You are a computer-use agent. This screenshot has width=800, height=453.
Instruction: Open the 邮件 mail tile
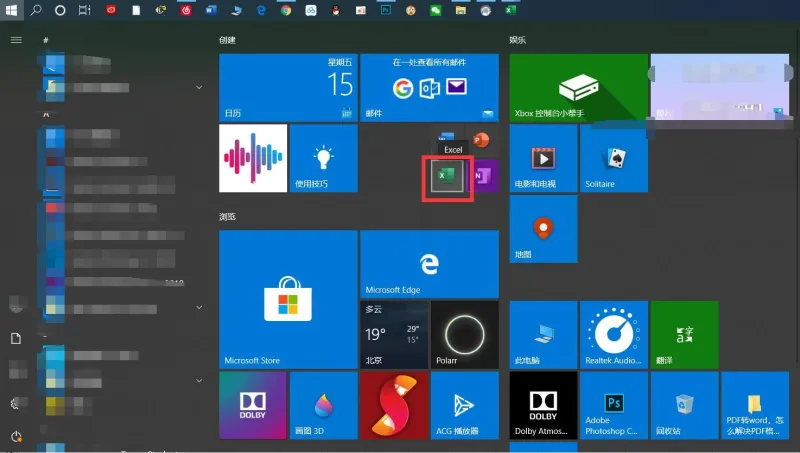point(430,88)
